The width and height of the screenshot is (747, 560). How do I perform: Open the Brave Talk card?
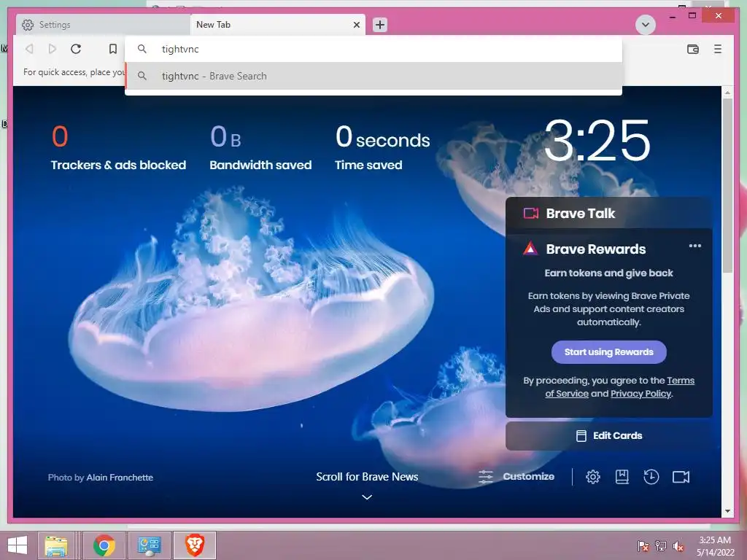(x=609, y=214)
